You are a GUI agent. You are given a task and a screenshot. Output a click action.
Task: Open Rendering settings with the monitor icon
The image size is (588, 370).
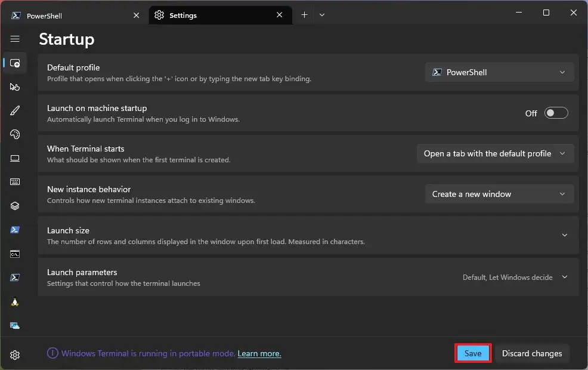pos(15,158)
